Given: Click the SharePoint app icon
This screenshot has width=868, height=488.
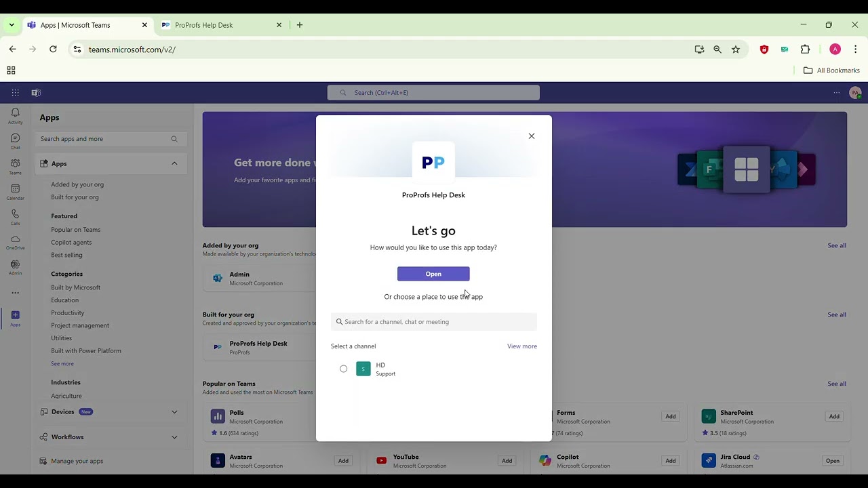Looking at the screenshot, I should coord(709,416).
